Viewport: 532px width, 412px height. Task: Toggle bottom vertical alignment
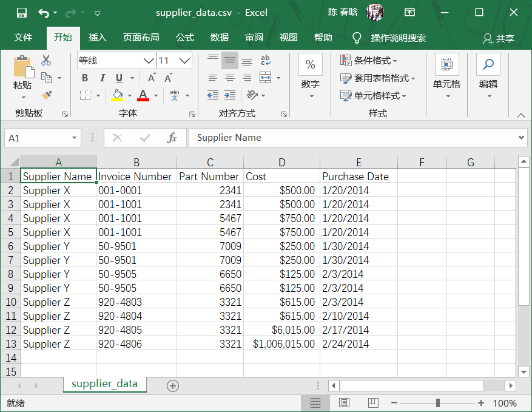[x=247, y=61]
